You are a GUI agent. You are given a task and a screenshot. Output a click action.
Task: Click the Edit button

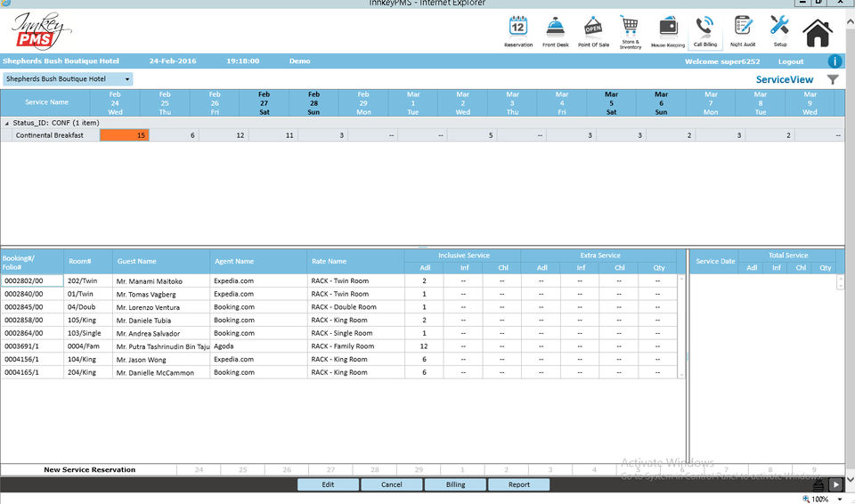click(x=328, y=484)
